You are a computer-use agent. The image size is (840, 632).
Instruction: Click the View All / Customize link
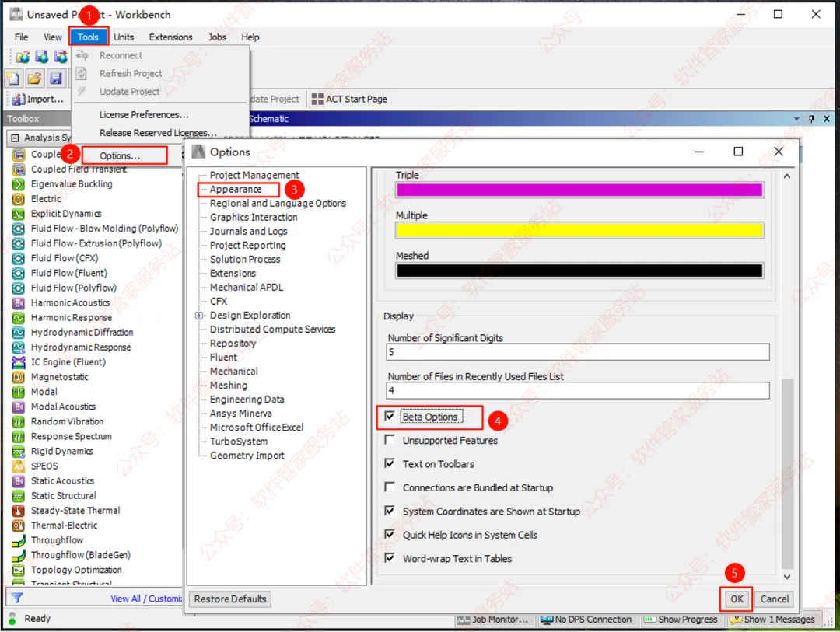point(146,599)
